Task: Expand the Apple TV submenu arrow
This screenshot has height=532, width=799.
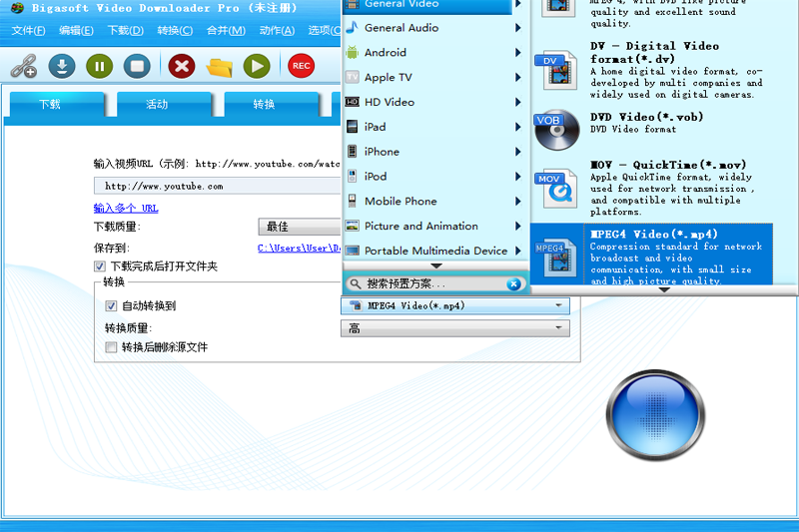Action: point(518,78)
